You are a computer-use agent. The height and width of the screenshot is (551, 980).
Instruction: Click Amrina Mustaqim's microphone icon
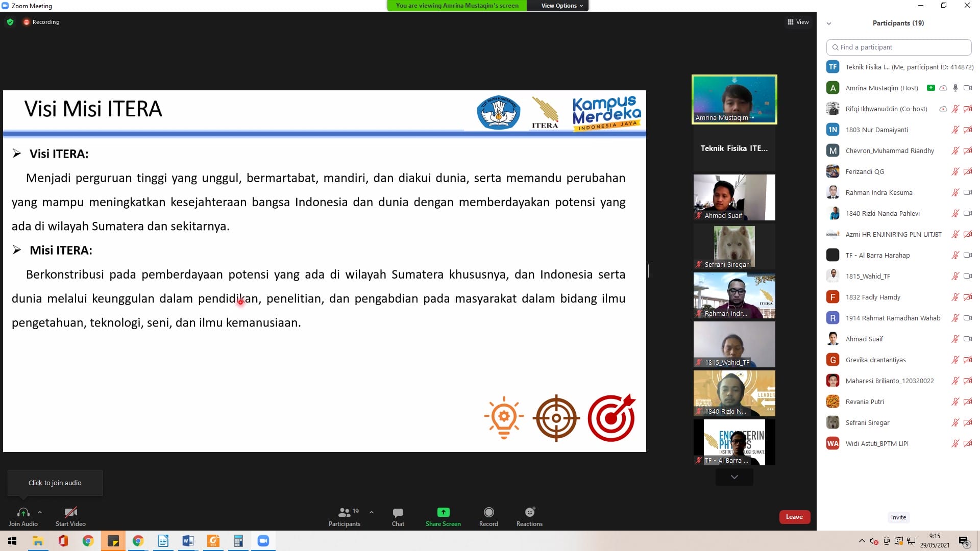(955, 88)
